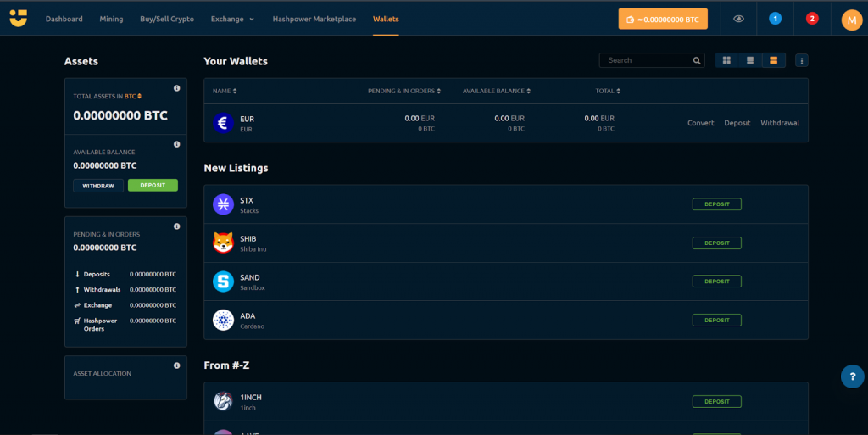This screenshot has height=435, width=868.
Task: Deposit to SHIB wallet
Action: 717,243
